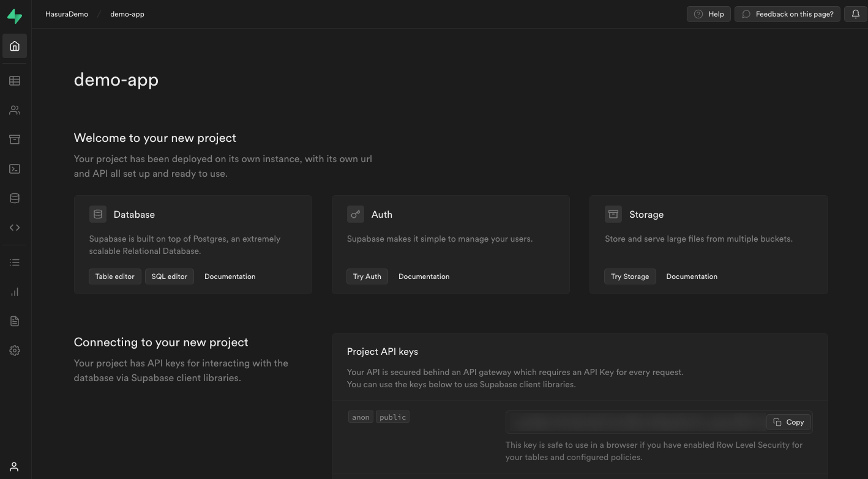This screenshot has width=868, height=479.
Task: Open project documentation file icon
Action: point(14,321)
